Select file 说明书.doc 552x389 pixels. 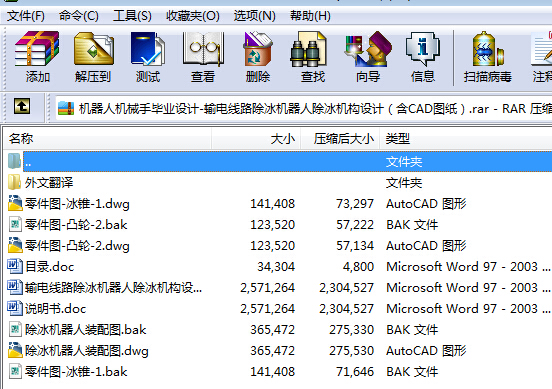click(x=55, y=309)
